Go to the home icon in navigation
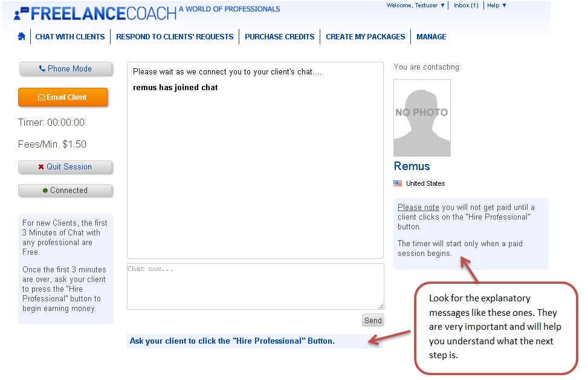 click(22, 36)
